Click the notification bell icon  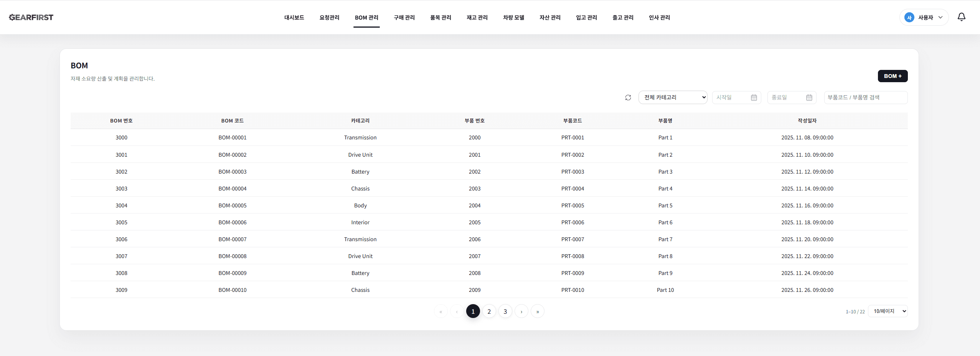(961, 17)
